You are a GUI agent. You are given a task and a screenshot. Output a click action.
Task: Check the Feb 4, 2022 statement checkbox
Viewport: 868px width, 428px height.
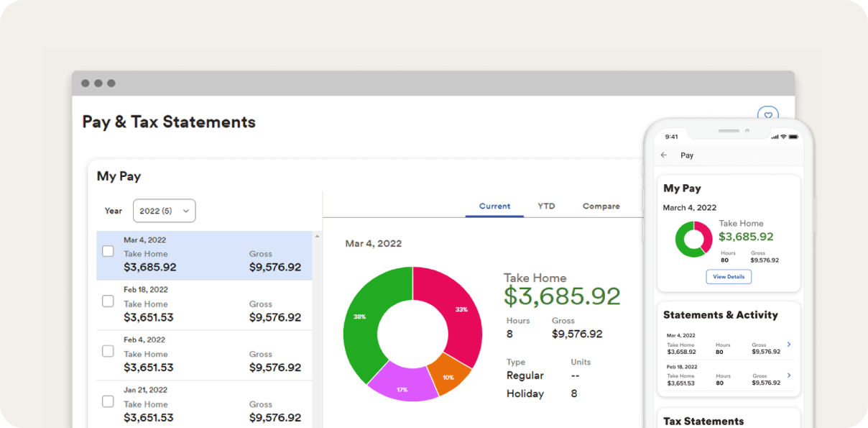click(108, 351)
